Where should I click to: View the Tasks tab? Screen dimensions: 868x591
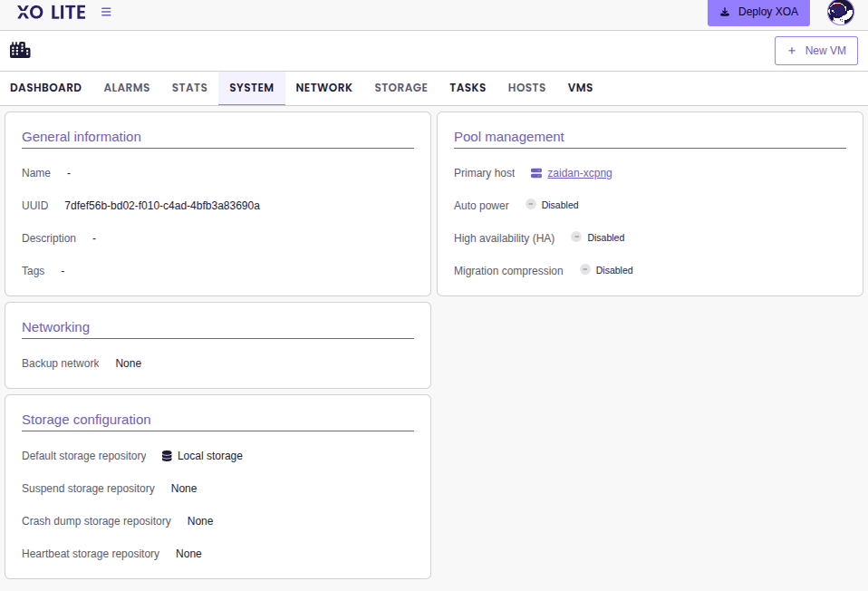pyautogui.click(x=468, y=88)
